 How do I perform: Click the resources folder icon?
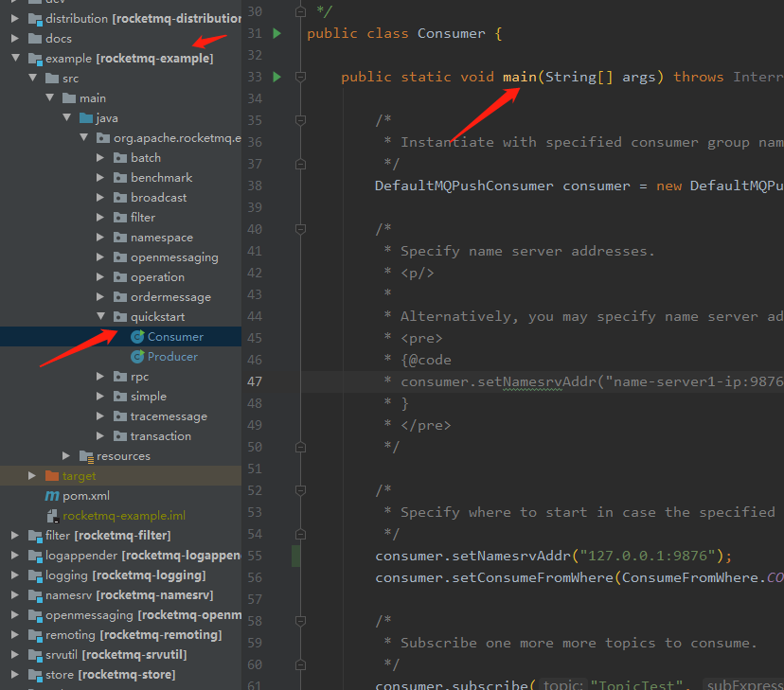pyautogui.click(x=86, y=456)
